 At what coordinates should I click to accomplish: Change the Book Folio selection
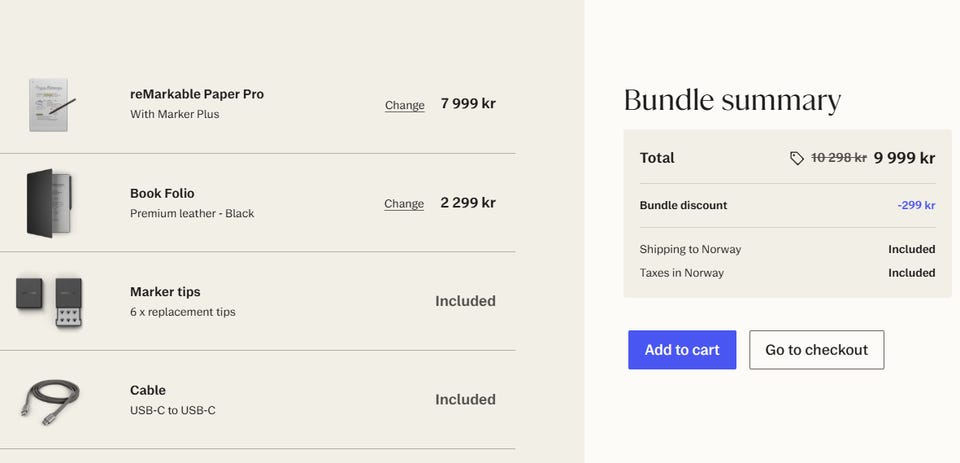click(x=404, y=204)
